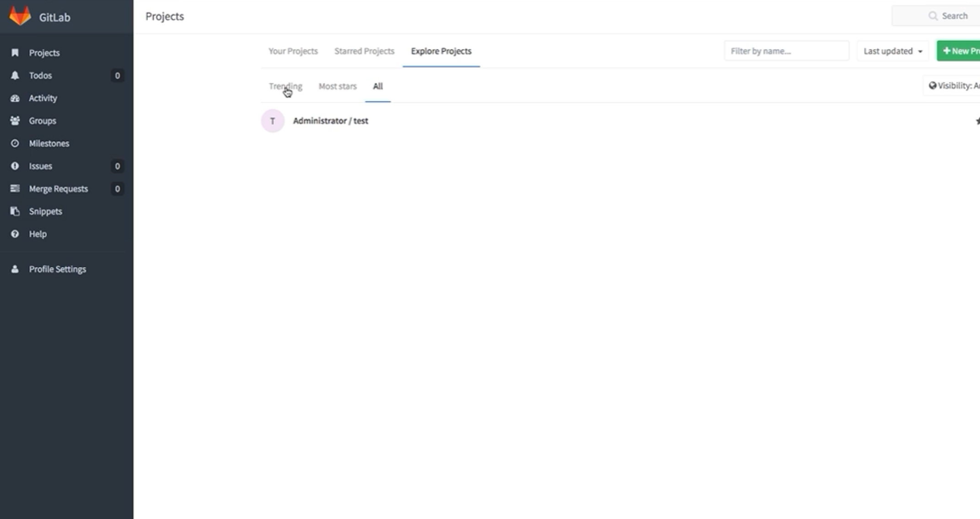Open Milestones in the sidebar

[x=66, y=143]
